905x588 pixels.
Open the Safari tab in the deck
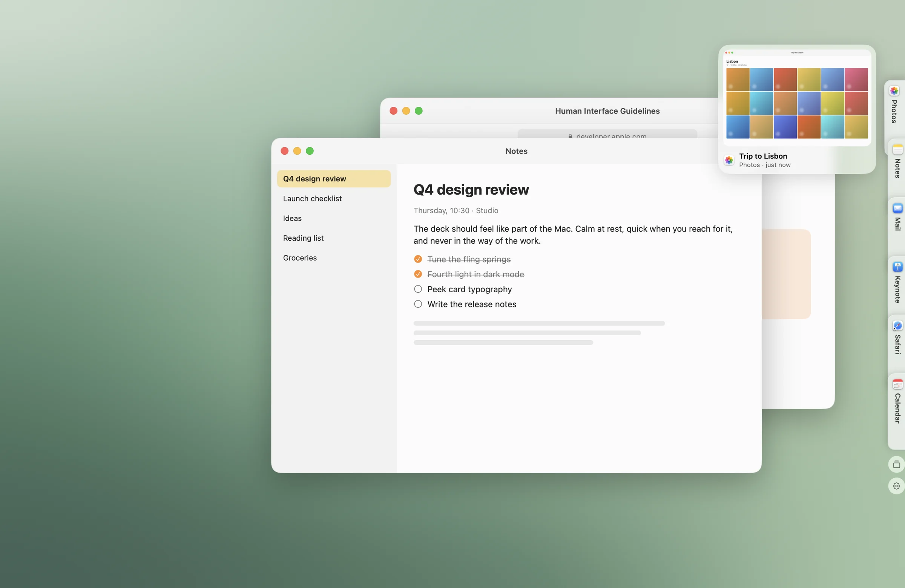[x=897, y=344]
